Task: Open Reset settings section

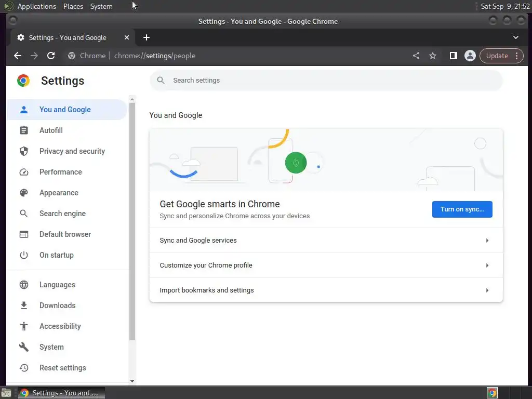Action: tap(67, 368)
